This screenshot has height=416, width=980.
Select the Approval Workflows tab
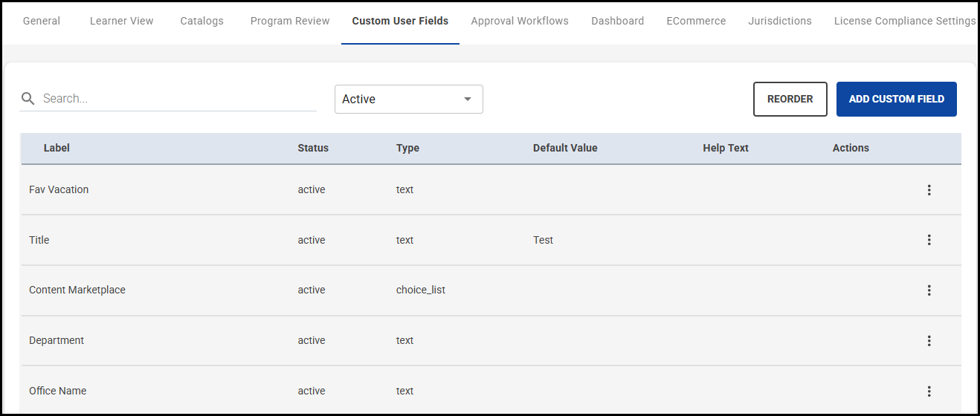coord(520,21)
